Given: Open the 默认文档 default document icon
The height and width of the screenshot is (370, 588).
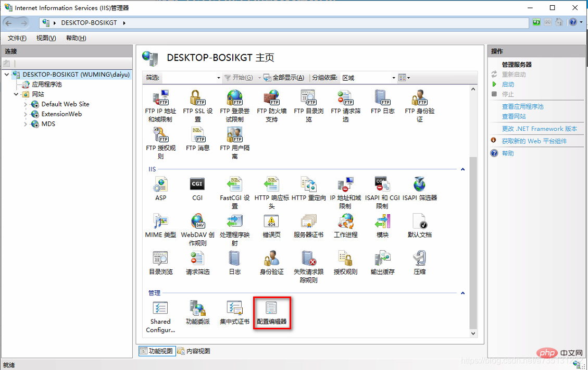Looking at the screenshot, I should tap(420, 226).
